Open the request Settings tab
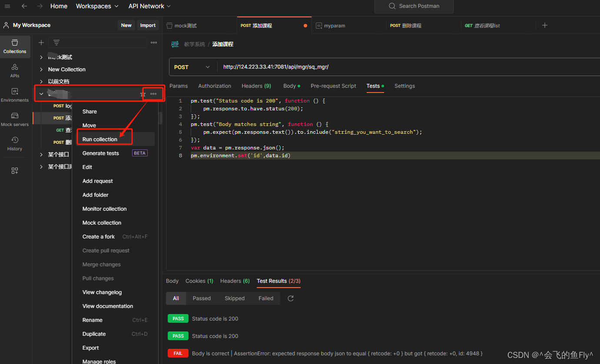The width and height of the screenshot is (600, 364). tap(404, 86)
